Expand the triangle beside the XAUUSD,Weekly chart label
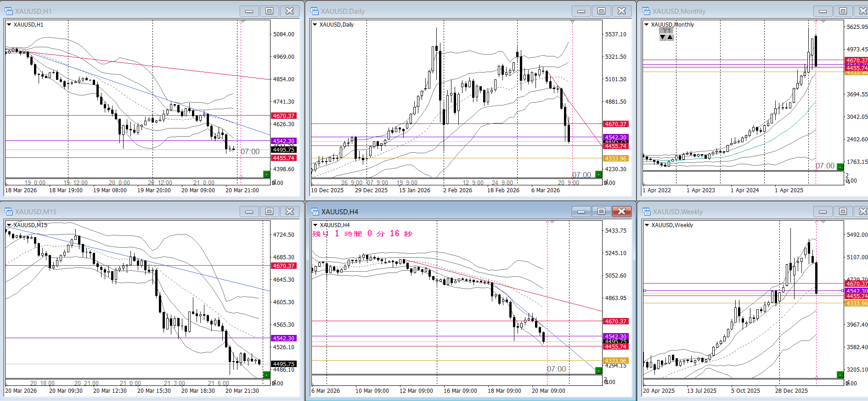 pos(647,225)
